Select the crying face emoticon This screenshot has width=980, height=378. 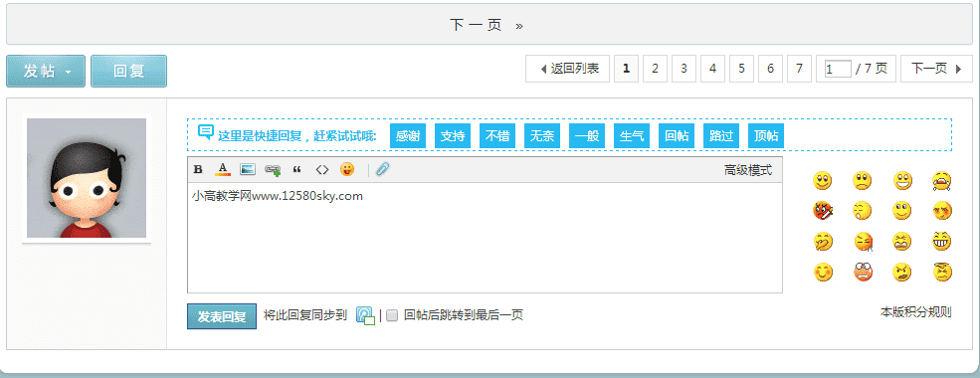click(x=942, y=182)
